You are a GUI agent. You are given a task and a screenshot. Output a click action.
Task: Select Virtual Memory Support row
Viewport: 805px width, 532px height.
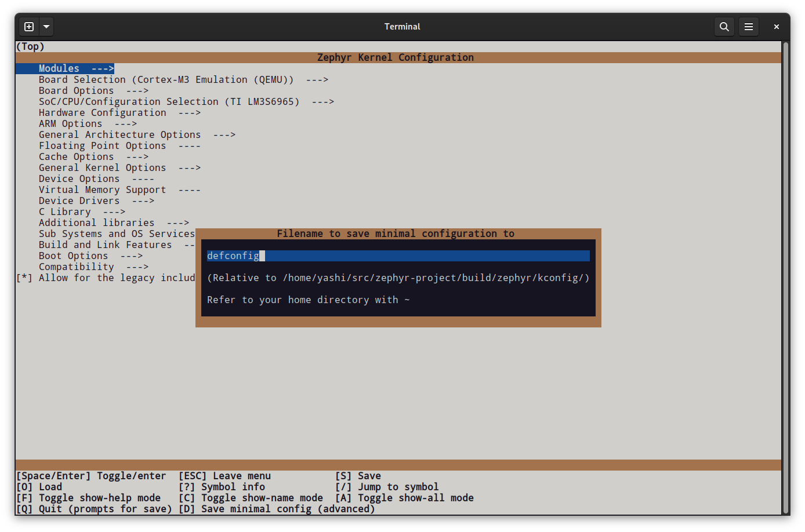119,190
